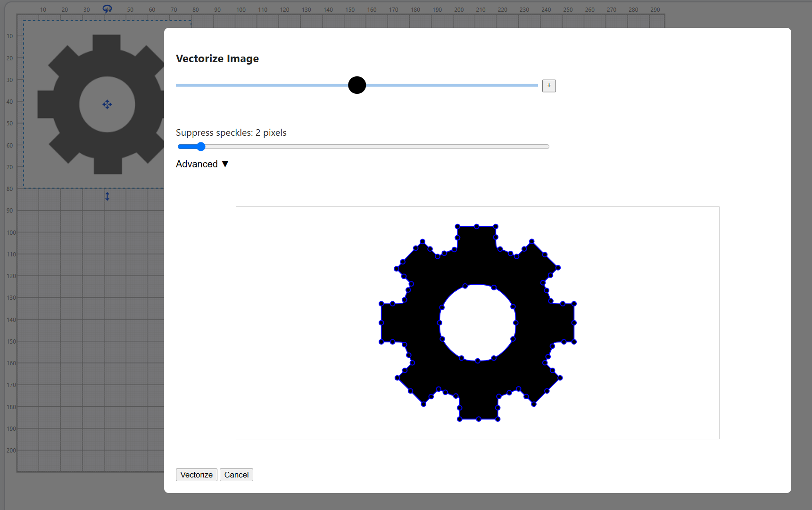This screenshot has width=812, height=510.
Task: Click the vectorized gear preview image
Action: click(x=477, y=323)
